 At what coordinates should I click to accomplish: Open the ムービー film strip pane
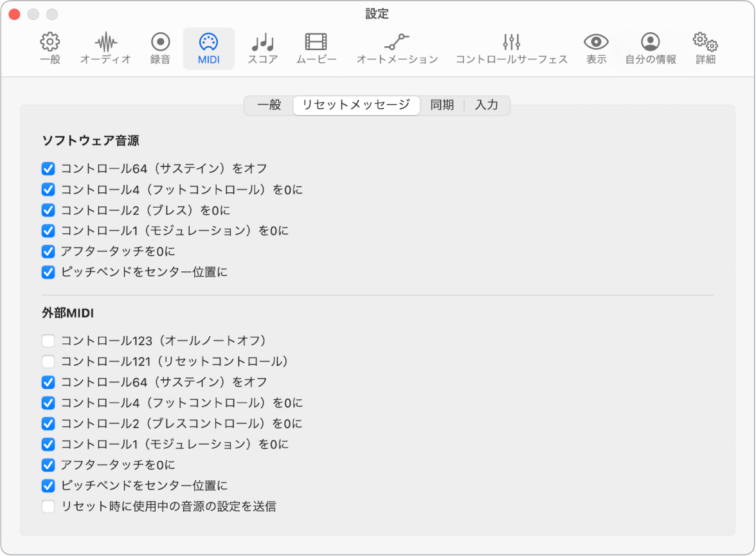pyautogui.click(x=316, y=49)
